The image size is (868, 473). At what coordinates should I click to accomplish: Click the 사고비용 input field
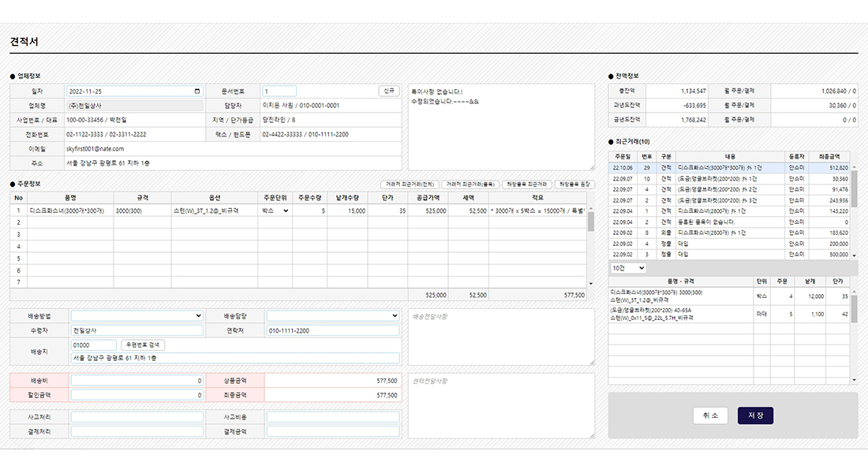[x=333, y=417]
